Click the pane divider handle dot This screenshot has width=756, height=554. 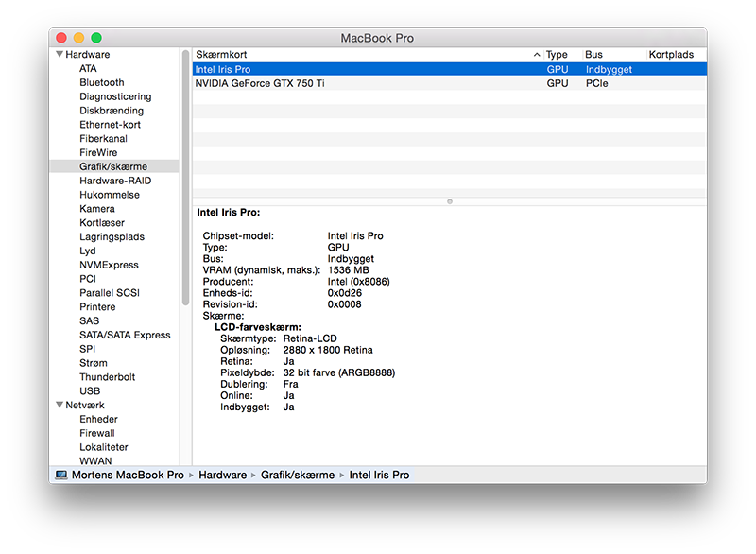pyautogui.click(x=449, y=200)
